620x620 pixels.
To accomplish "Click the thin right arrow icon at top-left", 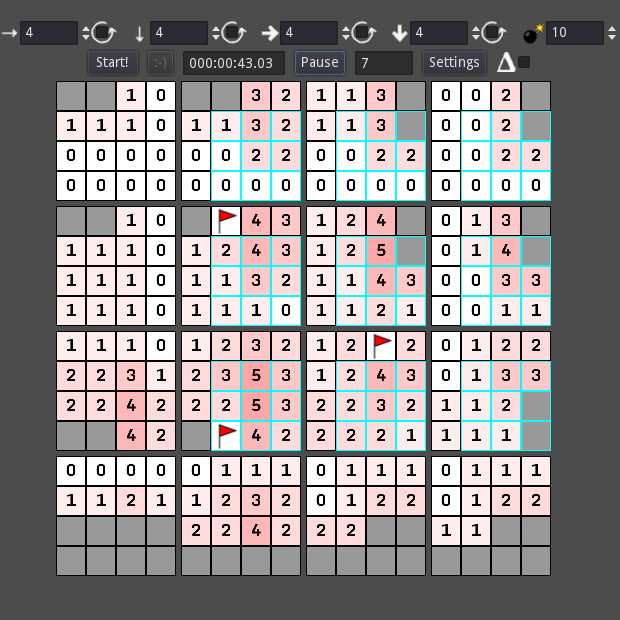I will 10,33.
